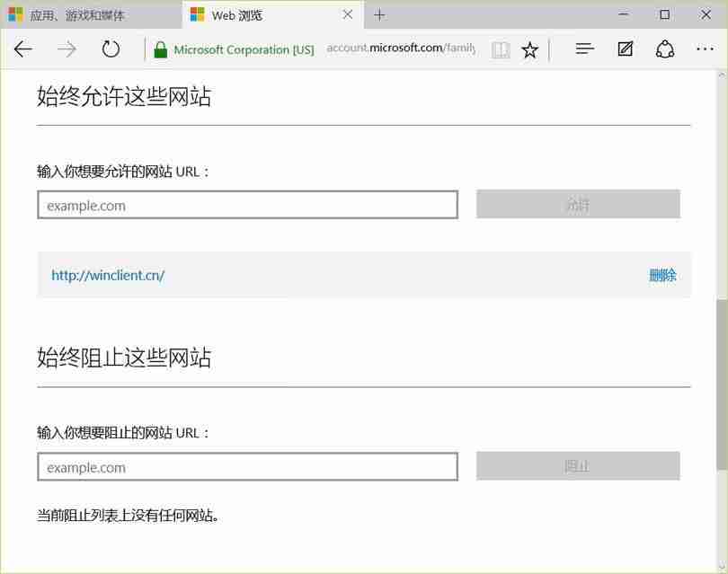Refresh the current page
The width and height of the screenshot is (728, 574).
tap(110, 49)
